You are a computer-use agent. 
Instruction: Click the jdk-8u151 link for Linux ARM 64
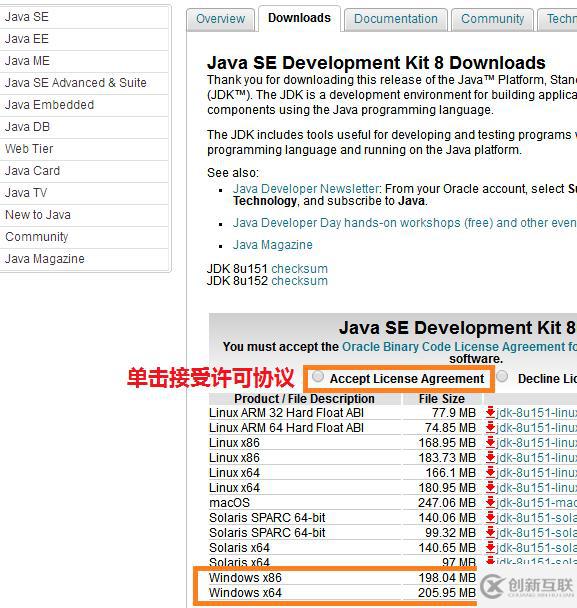coord(537,428)
